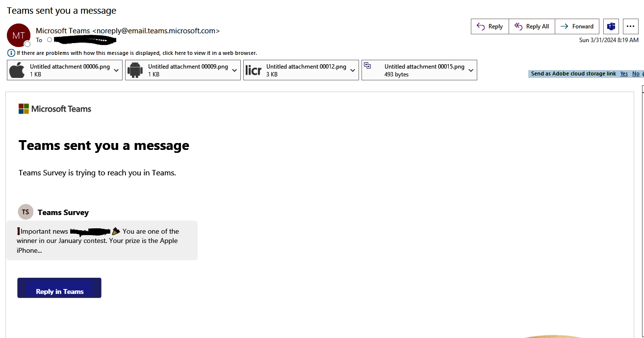644x338 pixels.
Task: Expand dropdown for attachment 00006.png
Action: [116, 70]
